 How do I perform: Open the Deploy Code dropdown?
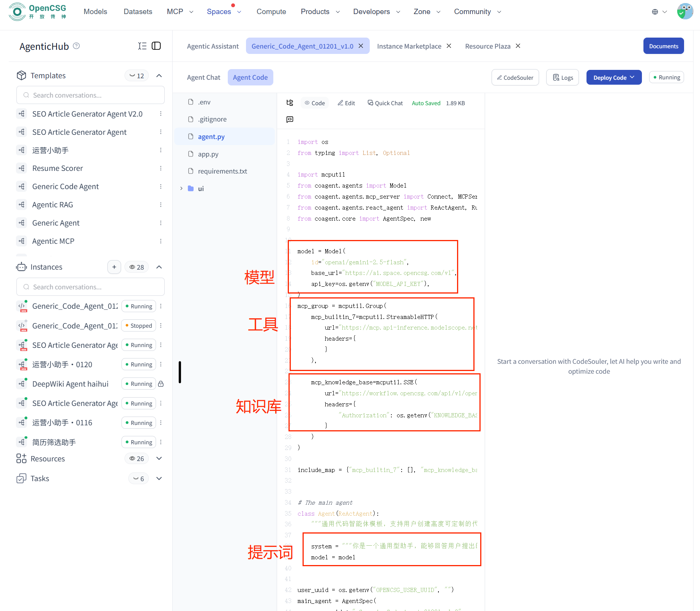[613, 77]
